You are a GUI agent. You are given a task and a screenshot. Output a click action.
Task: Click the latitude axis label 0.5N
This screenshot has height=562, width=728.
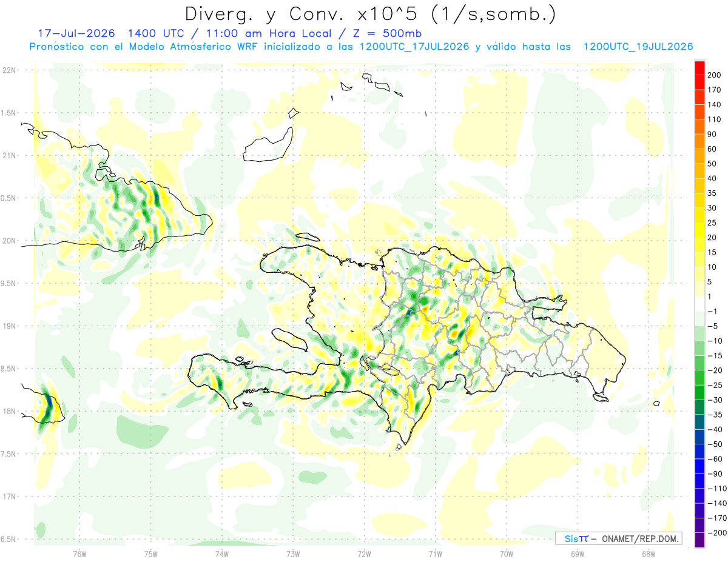8,198
